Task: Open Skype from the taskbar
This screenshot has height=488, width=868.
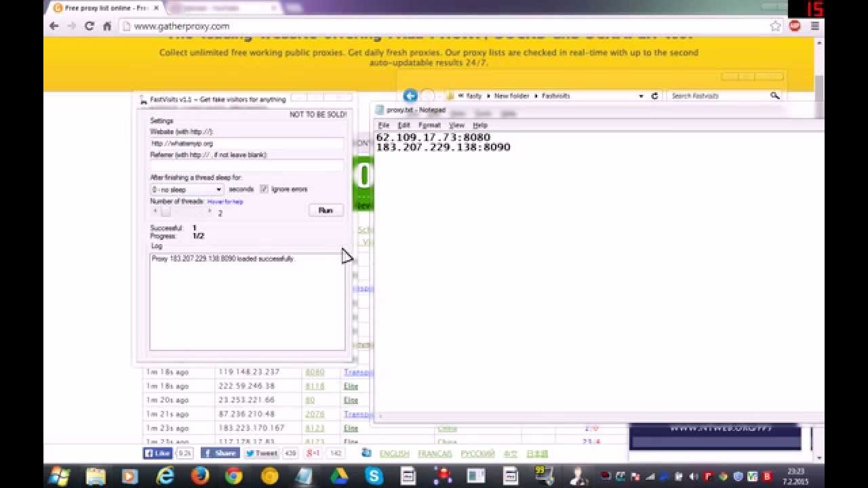Action: [374, 476]
